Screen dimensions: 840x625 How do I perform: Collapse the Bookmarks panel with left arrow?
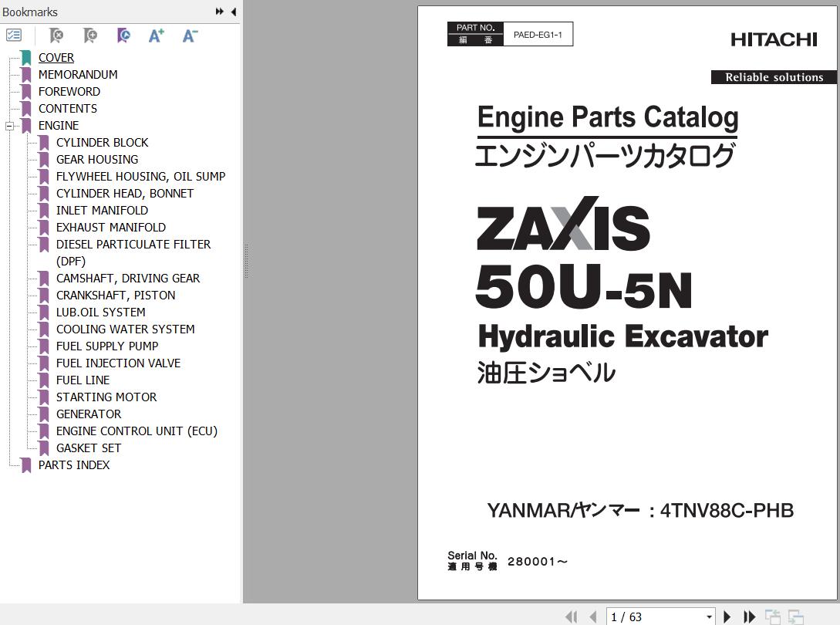click(x=234, y=12)
